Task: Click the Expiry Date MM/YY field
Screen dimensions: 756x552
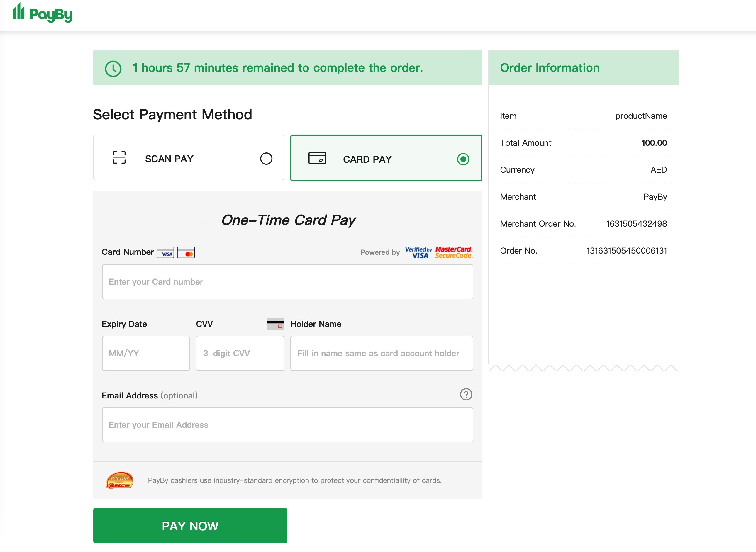Action: [146, 353]
